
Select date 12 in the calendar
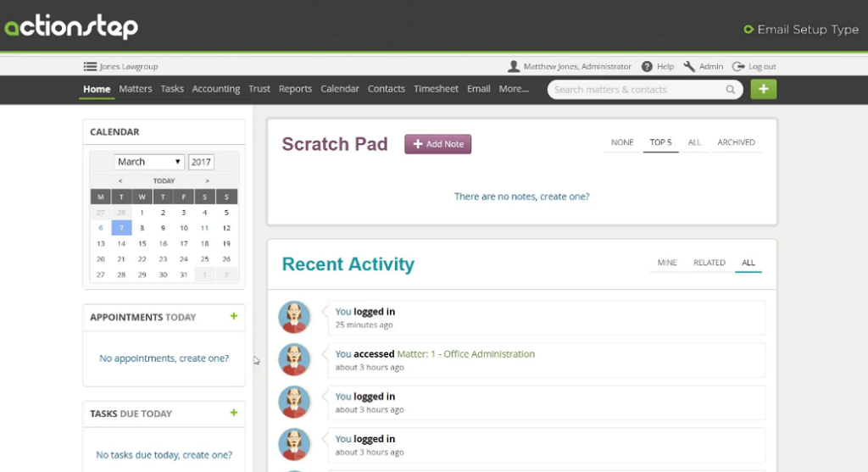click(226, 228)
